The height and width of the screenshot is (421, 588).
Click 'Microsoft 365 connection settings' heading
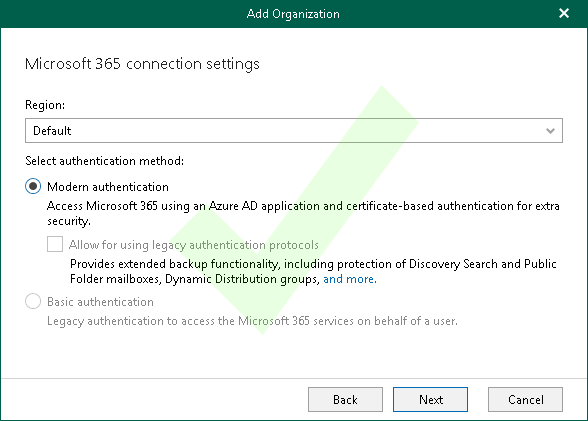pyautogui.click(x=142, y=64)
